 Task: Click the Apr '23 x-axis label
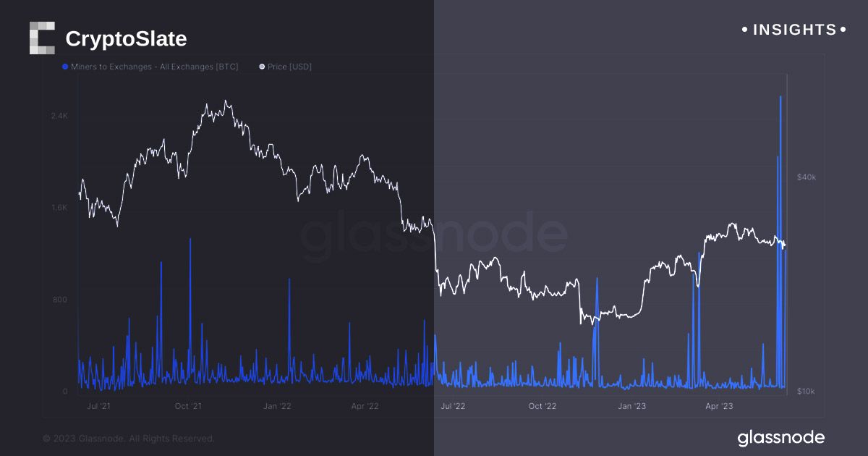[718, 406]
